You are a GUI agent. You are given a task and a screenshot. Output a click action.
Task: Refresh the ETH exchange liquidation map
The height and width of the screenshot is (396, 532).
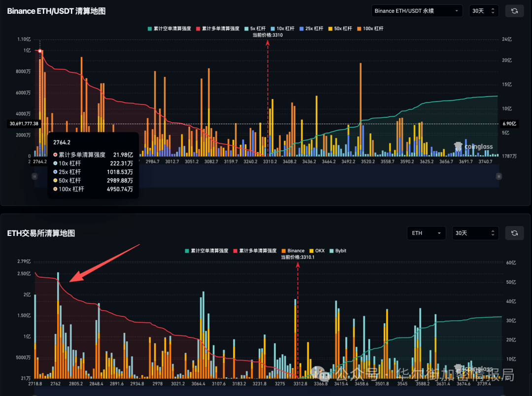pos(514,233)
